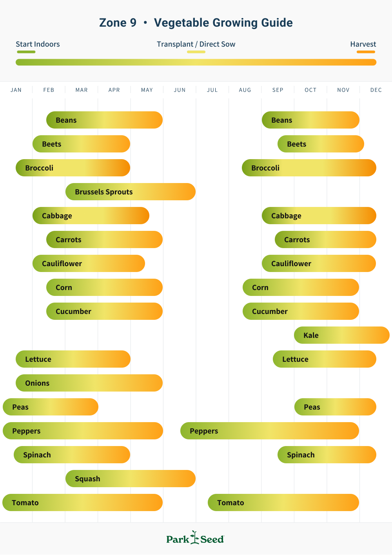Select the DEC month label

coord(376,90)
